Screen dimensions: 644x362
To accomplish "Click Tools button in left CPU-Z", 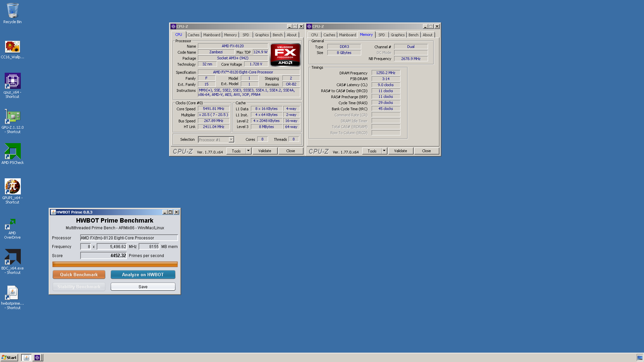I will tap(236, 151).
